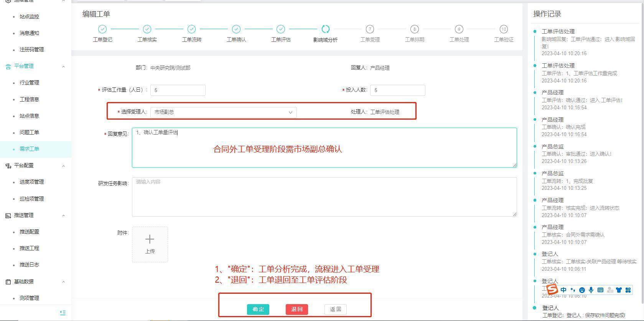Collapse the sidebar using the fold icon
Viewport: 644px width, 321px height.
tap(63, 313)
